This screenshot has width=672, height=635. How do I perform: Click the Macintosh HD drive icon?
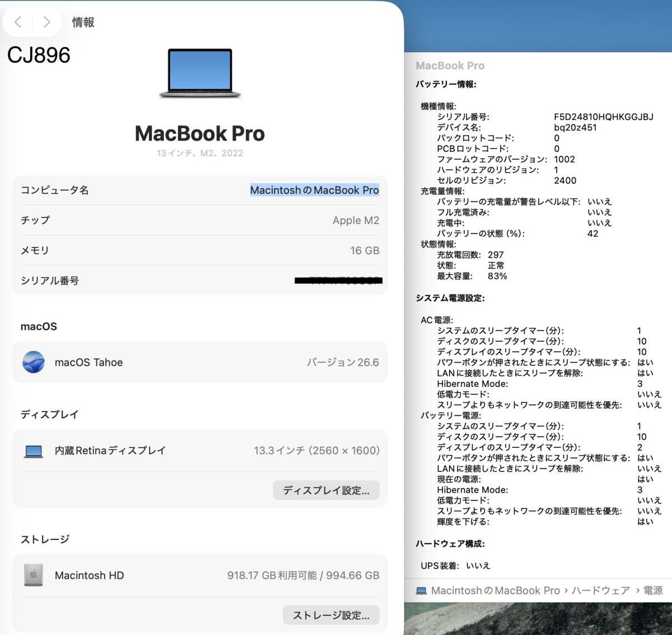34,575
